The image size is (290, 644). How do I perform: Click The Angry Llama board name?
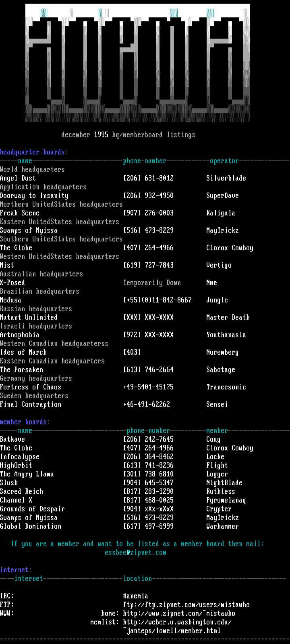[27, 474]
